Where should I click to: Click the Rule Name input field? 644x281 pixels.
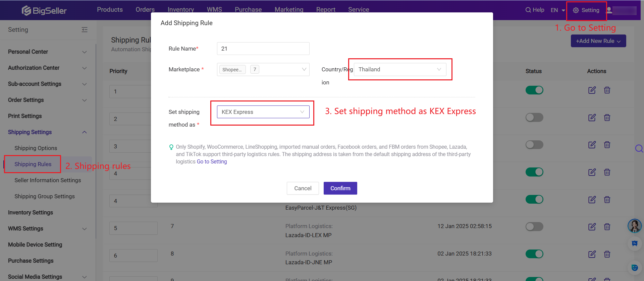click(263, 49)
